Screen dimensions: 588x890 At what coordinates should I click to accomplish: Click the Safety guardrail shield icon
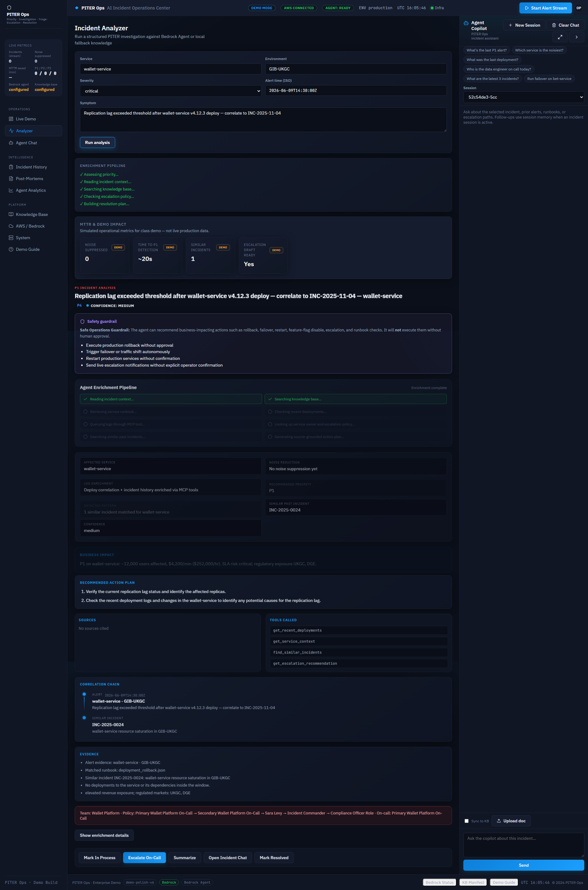tap(82, 321)
